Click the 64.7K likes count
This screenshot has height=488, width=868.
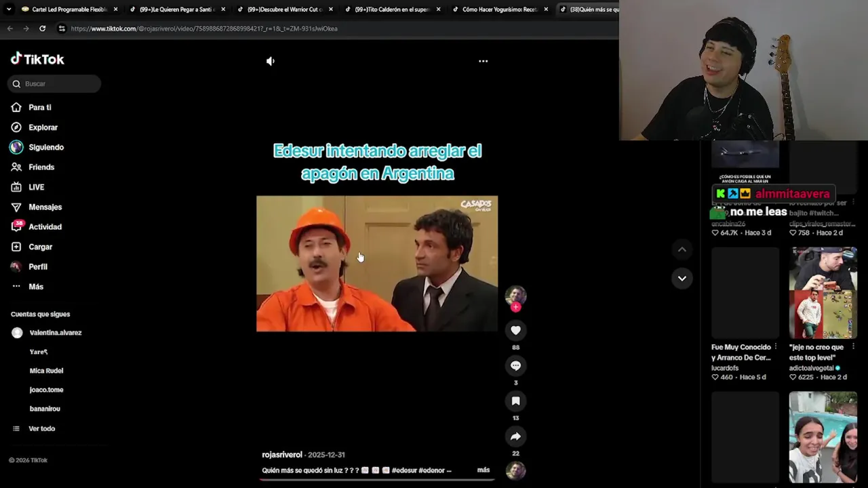click(729, 232)
